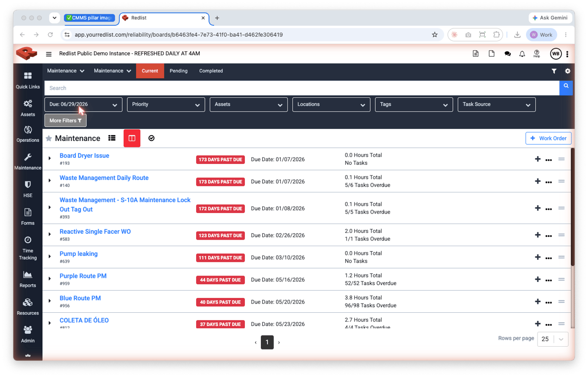Image resolution: width=588 pixels, height=377 pixels.
Task: Open more options for Reactive Single Facer WO
Action: click(x=548, y=236)
